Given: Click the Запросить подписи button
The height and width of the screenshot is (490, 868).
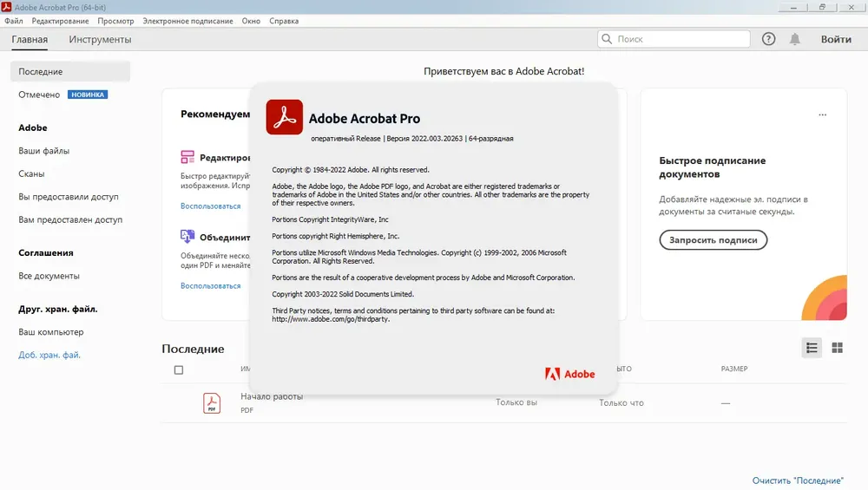Looking at the screenshot, I should pyautogui.click(x=713, y=240).
